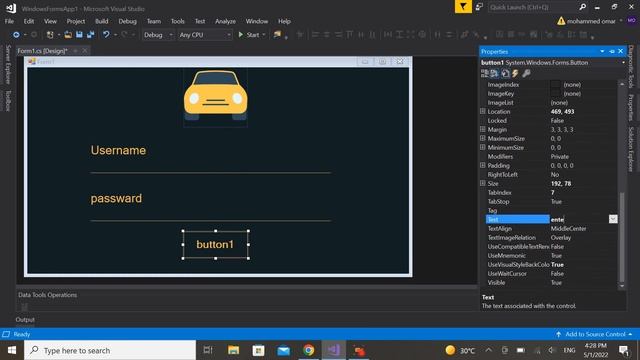Close the Properties panel
This screenshot has width=640, height=360.
point(621,51)
